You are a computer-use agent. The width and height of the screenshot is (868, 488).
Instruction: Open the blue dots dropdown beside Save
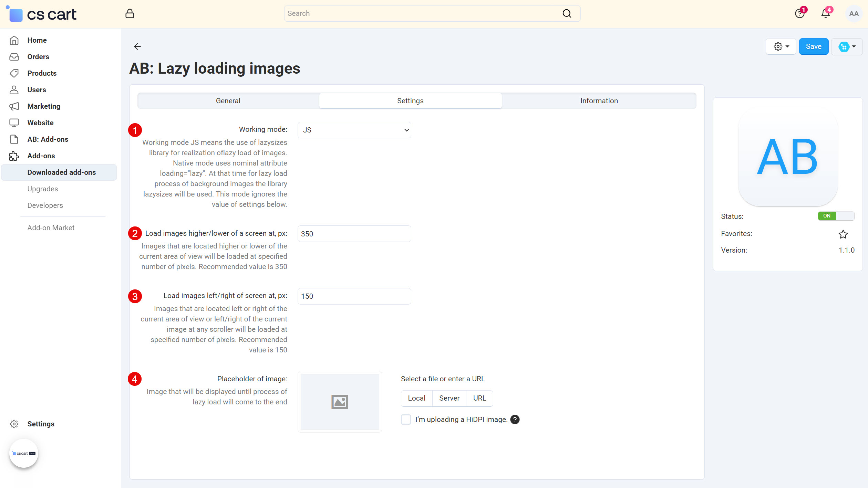click(847, 46)
